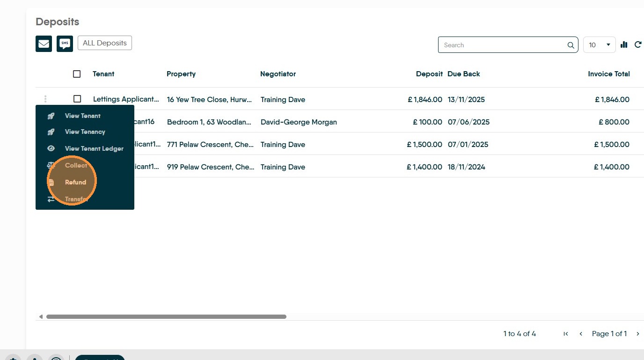The height and width of the screenshot is (360, 644).
Task: Click the £1,846.00 Deposit column value
Action: coord(425,100)
